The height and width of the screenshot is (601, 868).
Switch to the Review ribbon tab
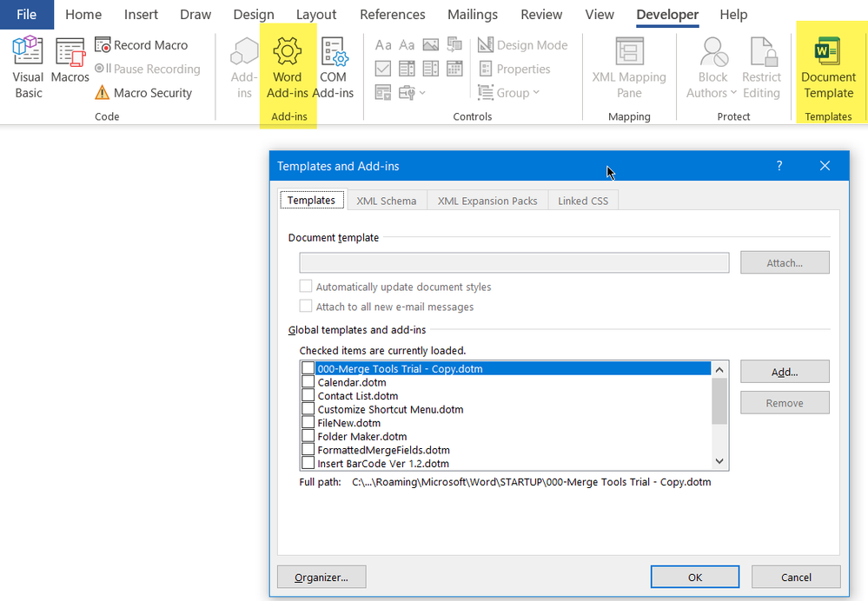pyautogui.click(x=541, y=15)
